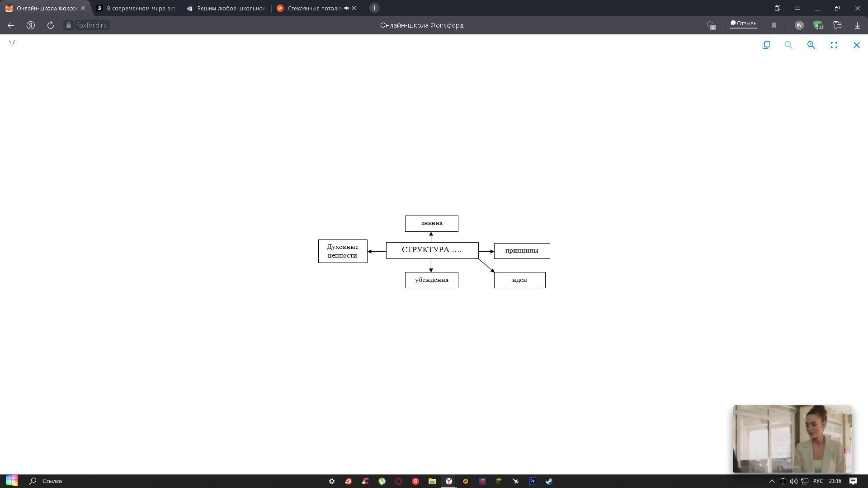Open Photoshop from the taskbar

point(532,481)
